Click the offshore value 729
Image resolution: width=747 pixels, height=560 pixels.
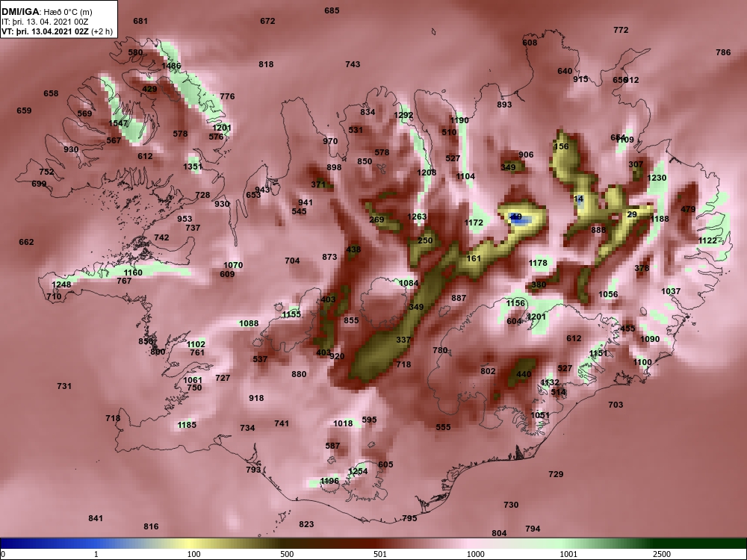point(556,474)
